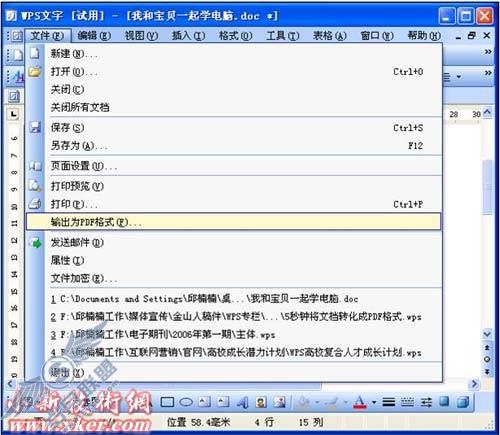
Task: Open 属性 (Properties) menu entry
Action: 234,260
